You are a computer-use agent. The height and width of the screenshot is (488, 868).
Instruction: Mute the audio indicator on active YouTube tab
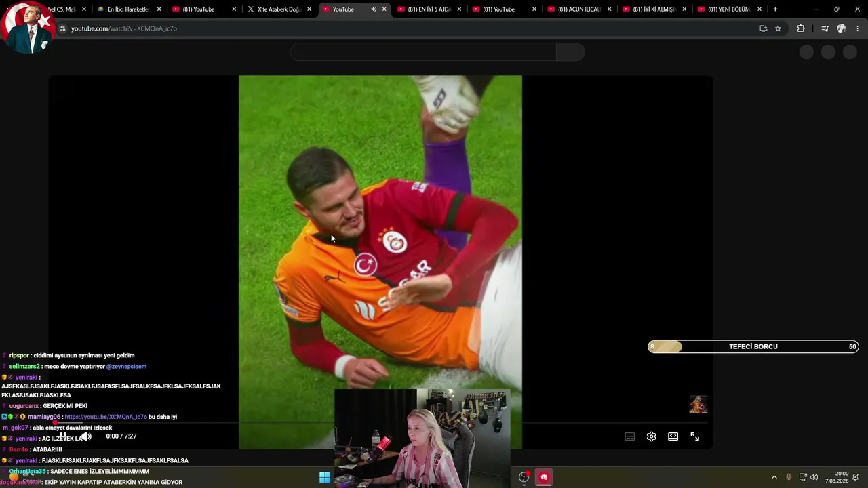point(373,9)
